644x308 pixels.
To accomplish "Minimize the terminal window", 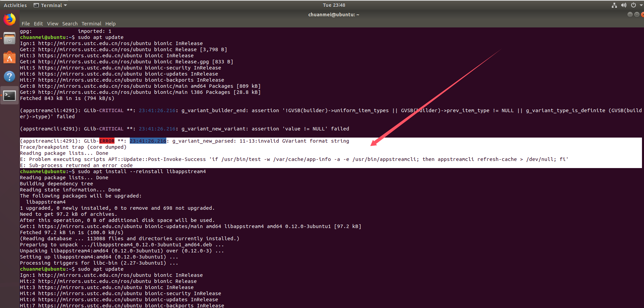I will (629, 14).
